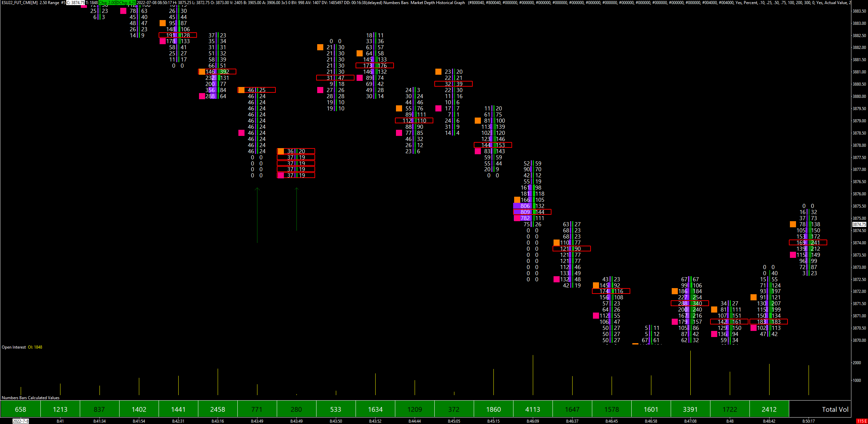Select pink marker next to 782/111 row
This screenshot has height=424, width=868.
pos(517,218)
